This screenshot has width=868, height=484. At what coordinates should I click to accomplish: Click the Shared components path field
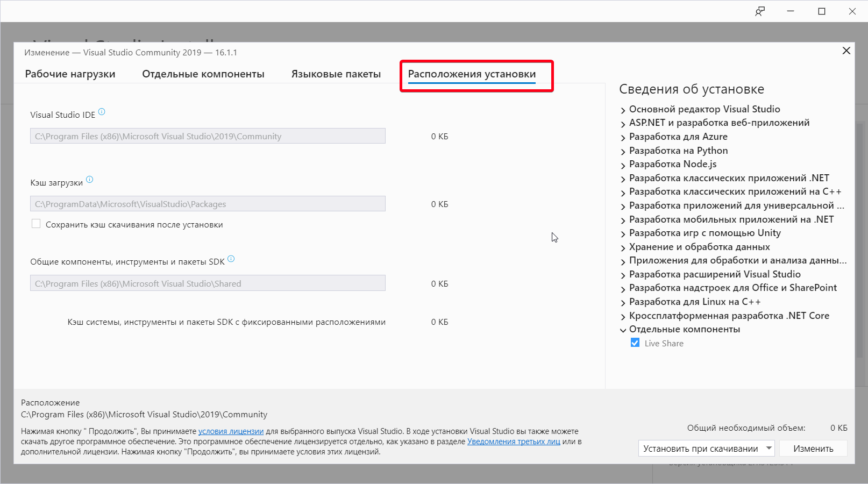click(208, 283)
